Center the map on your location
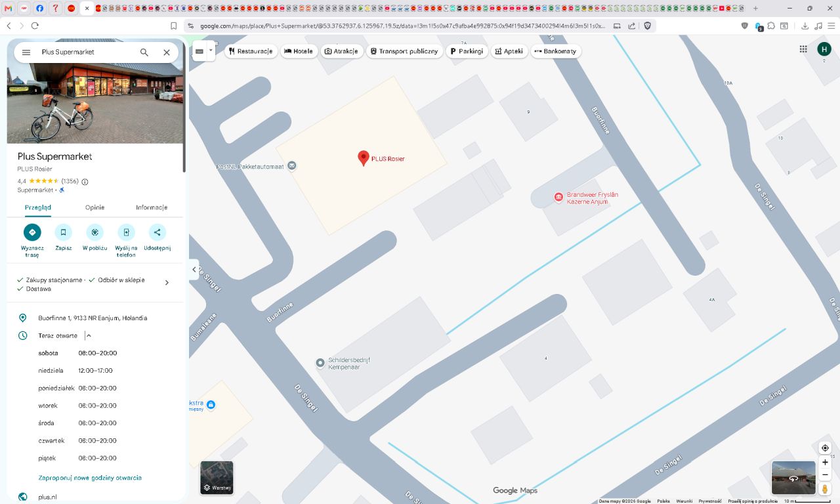The height and width of the screenshot is (504, 840). point(825,448)
